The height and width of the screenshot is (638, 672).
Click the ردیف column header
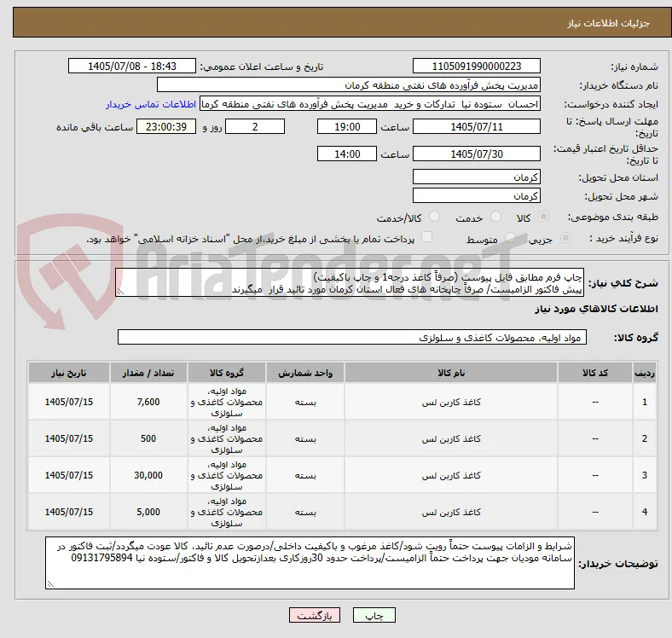(x=644, y=373)
